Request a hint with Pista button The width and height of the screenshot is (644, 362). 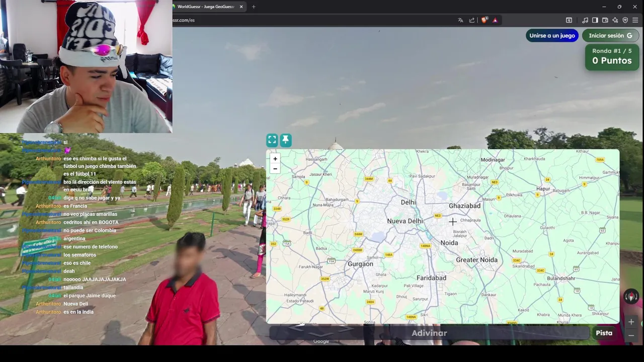click(604, 333)
